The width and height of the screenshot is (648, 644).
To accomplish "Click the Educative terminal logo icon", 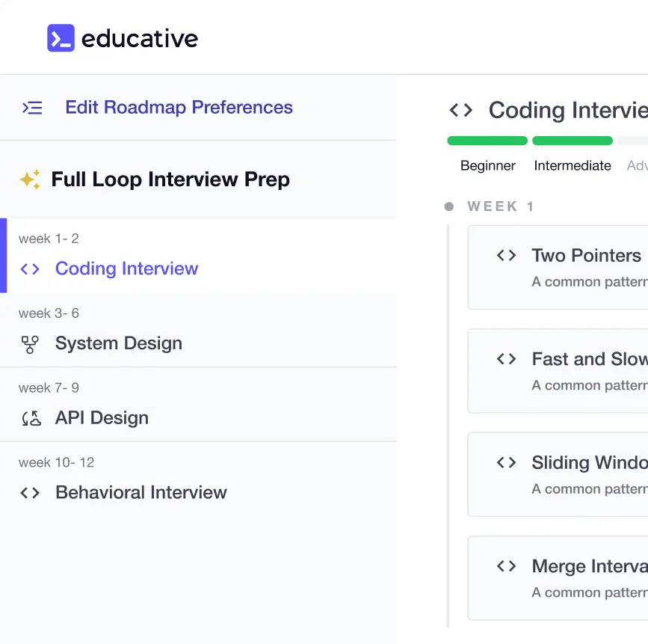I will [61, 38].
